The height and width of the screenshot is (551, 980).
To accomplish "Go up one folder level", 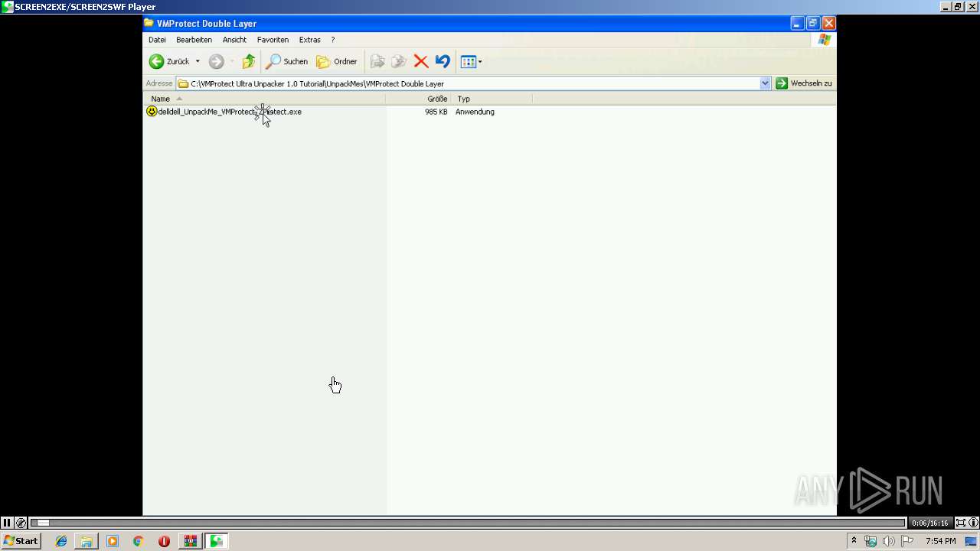I will click(249, 61).
